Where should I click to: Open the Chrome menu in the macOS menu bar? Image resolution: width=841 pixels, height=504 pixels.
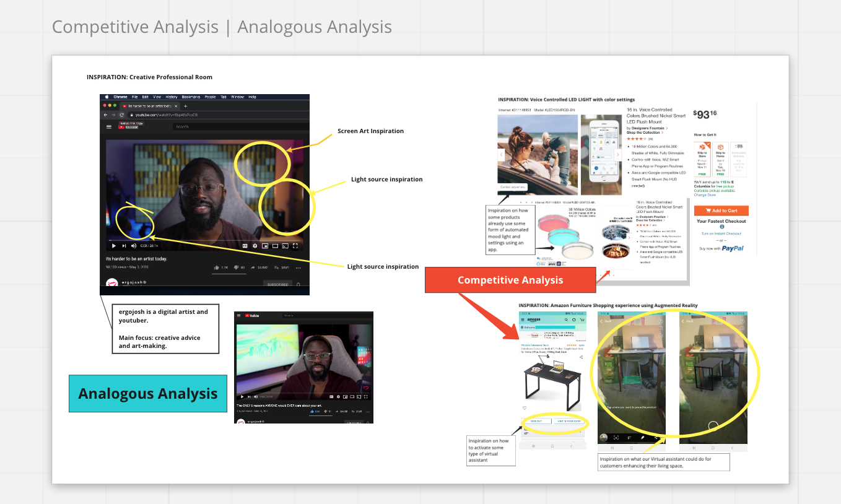[120, 97]
